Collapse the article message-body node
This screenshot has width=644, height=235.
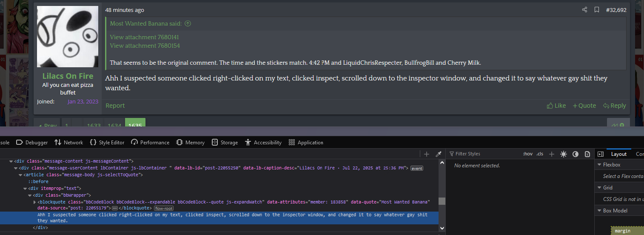point(20,175)
